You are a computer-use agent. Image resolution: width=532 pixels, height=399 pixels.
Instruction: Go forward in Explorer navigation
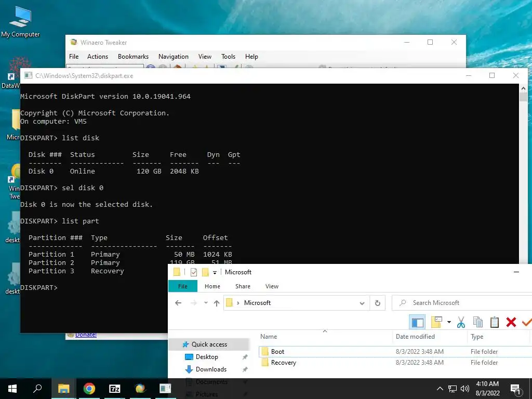click(x=193, y=303)
